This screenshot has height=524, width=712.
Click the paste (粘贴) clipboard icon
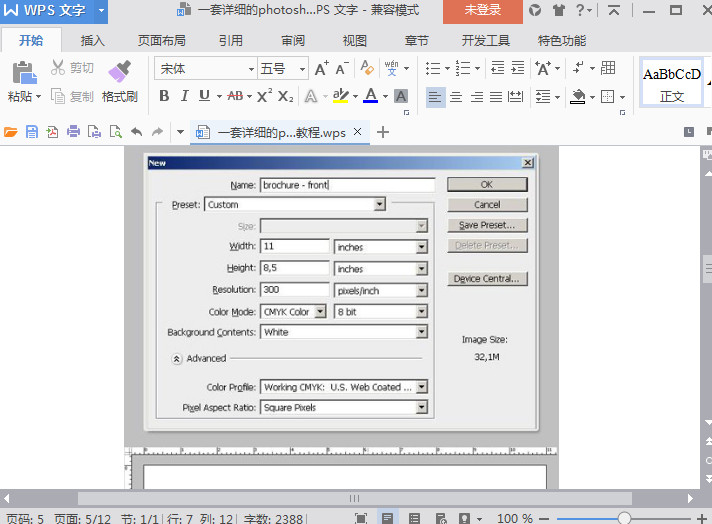[x=22, y=72]
